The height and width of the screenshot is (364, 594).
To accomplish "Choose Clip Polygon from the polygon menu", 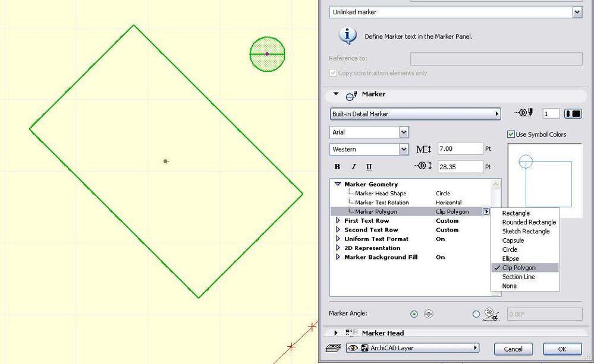I will (524, 268).
